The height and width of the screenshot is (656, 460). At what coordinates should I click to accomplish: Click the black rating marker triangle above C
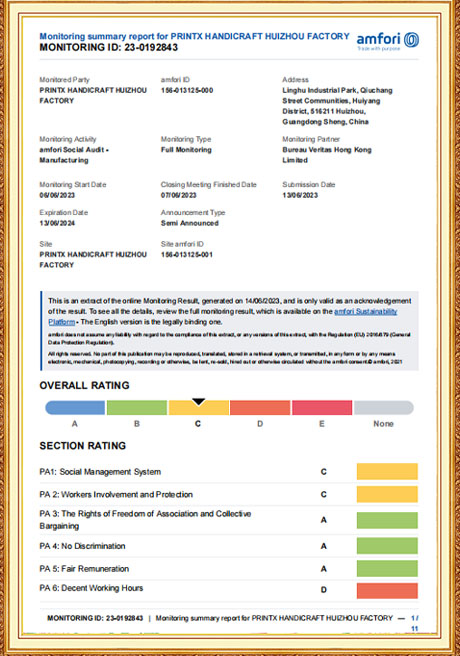pyautogui.click(x=199, y=402)
